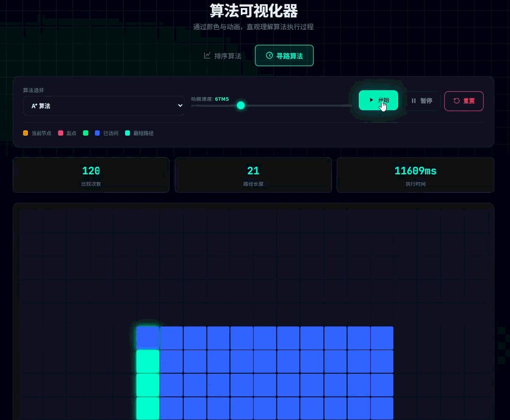The height and width of the screenshot is (420, 510).
Task: Toggle the green 已访问 legend marker
Action: pos(85,133)
